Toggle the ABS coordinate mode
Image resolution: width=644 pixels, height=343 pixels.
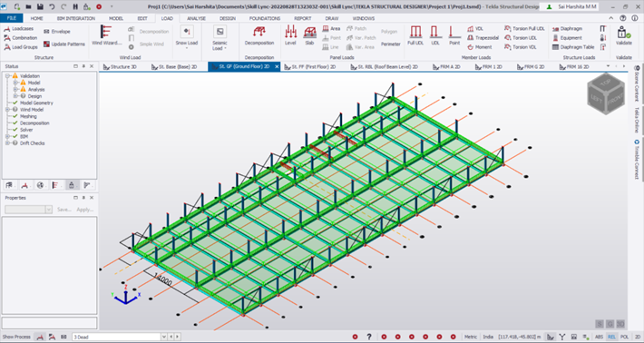point(599,337)
